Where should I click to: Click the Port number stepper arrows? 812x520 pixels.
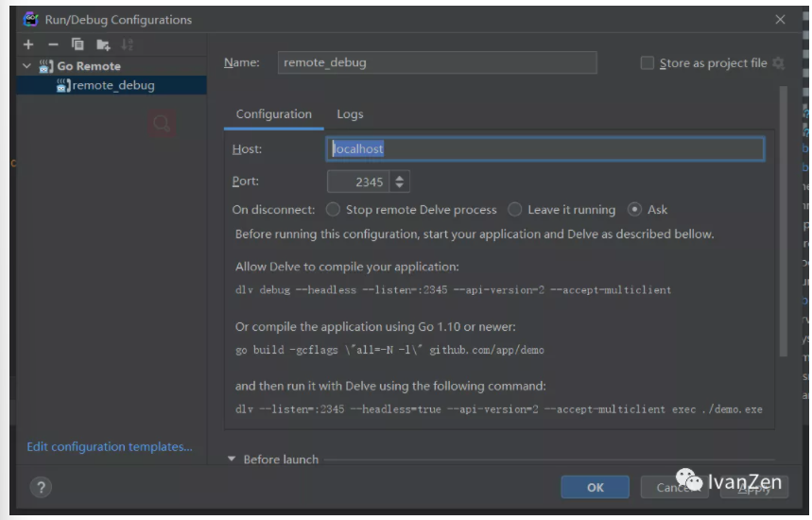[400, 182]
